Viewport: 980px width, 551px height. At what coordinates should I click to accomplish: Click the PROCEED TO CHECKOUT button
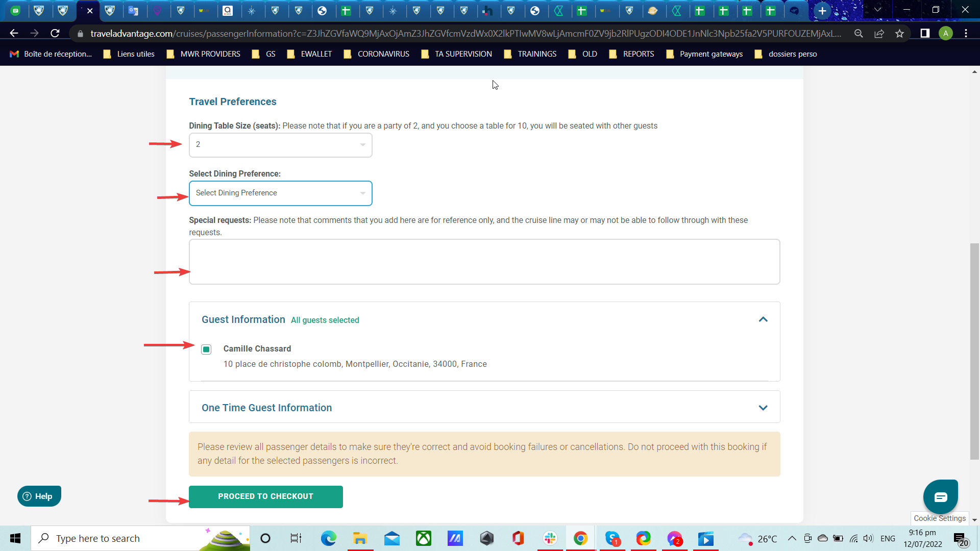coord(265,496)
